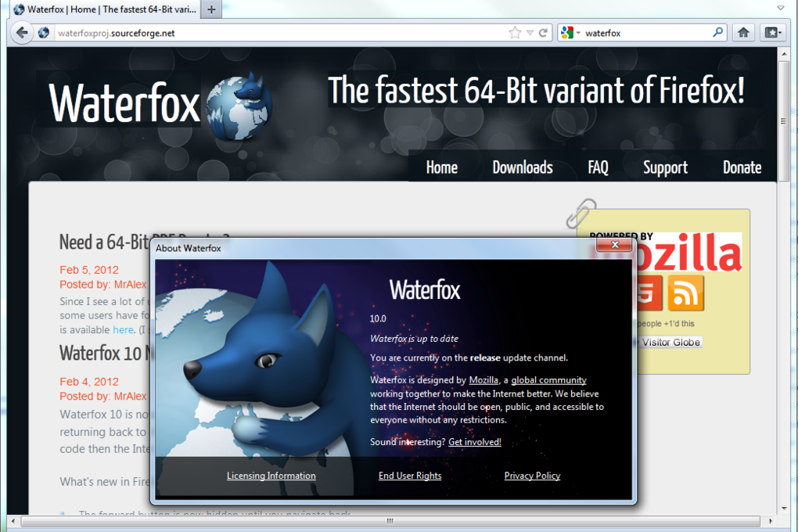
Task: Click the HTML5 badge icon
Action: [x=649, y=293]
